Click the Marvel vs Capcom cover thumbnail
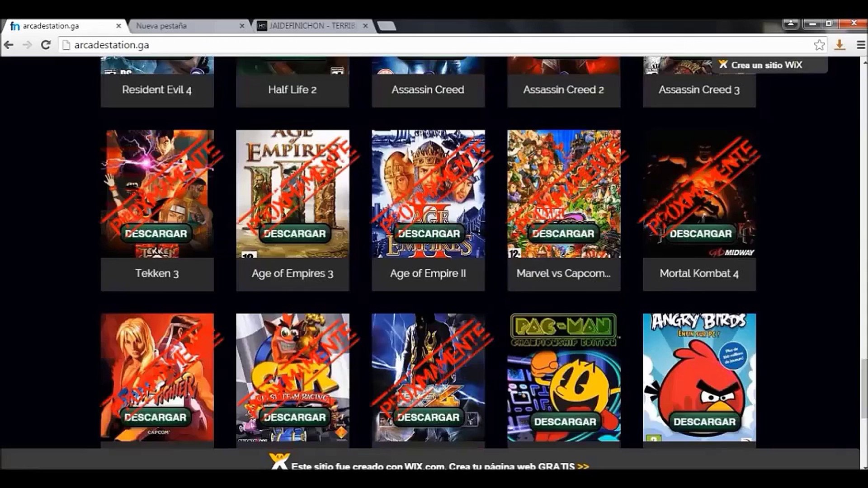Viewport: 868px width, 488px height. (x=563, y=181)
